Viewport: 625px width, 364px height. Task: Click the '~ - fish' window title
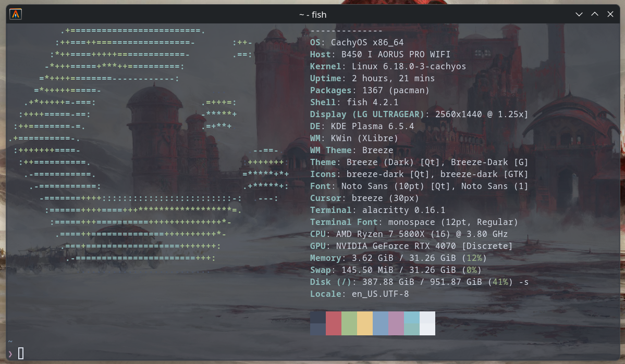point(313,15)
